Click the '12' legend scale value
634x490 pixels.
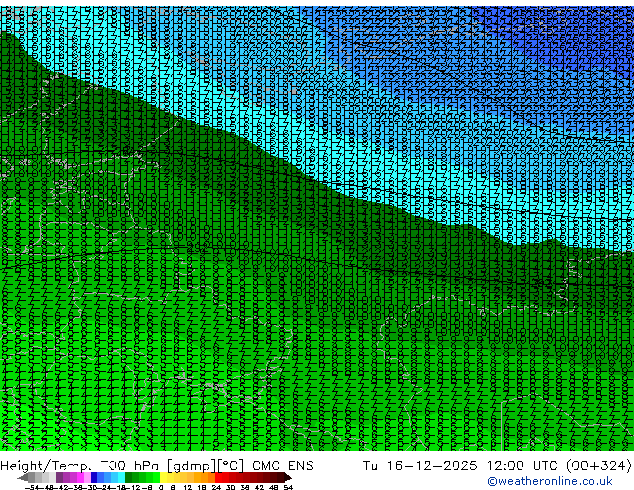[x=187, y=487]
